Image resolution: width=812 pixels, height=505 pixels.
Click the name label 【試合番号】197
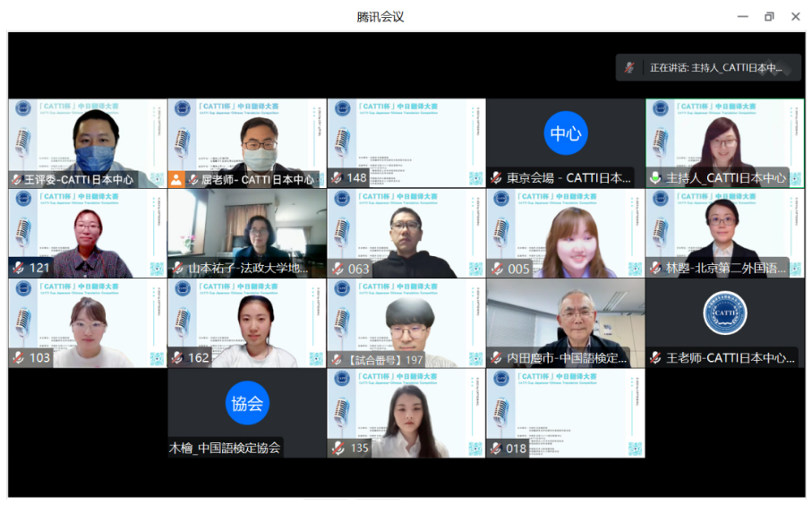tap(384, 359)
